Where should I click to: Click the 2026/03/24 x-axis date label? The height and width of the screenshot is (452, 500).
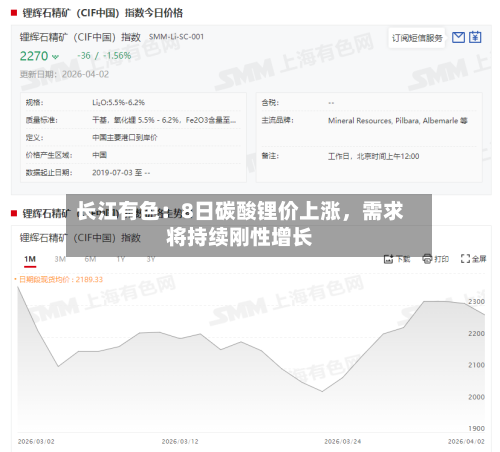click(x=343, y=441)
